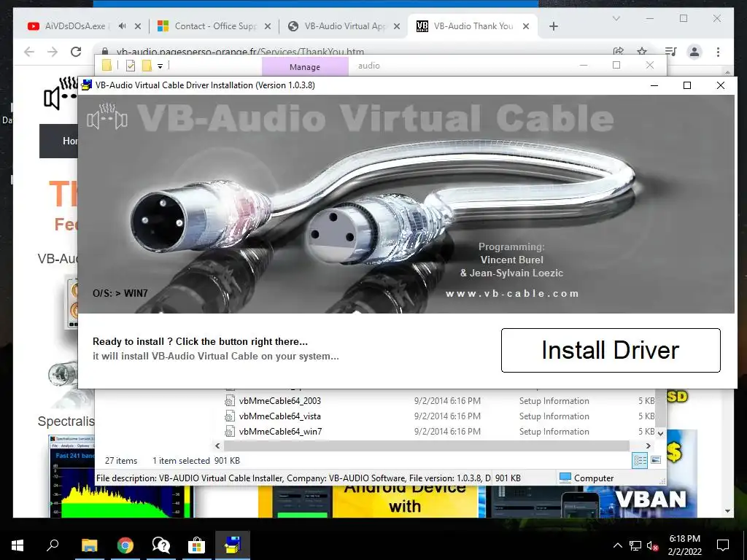Screen dimensions: 747x560
Task: Click the Setup Information type of vbMmeCable64_win7
Action: pos(554,432)
